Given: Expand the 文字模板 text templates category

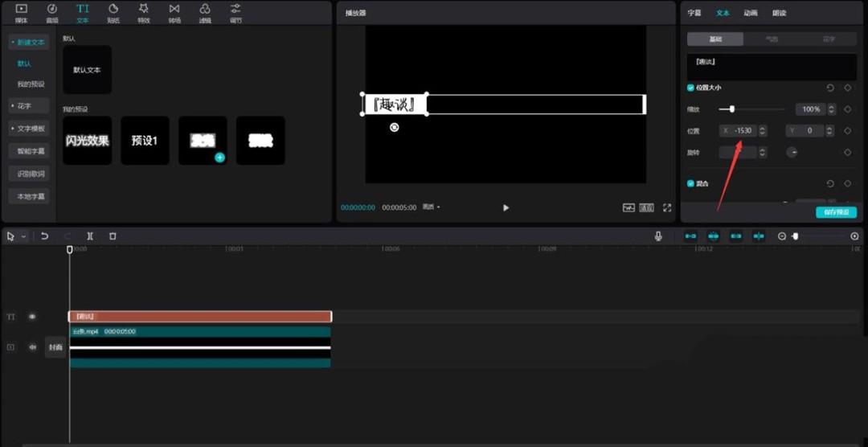Looking at the screenshot, I should pos(28,128).
